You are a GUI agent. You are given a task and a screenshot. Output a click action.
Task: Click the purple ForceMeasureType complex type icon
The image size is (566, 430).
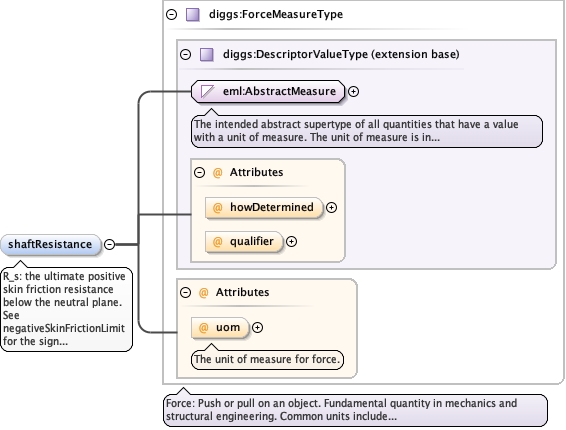tap(193, 15)
